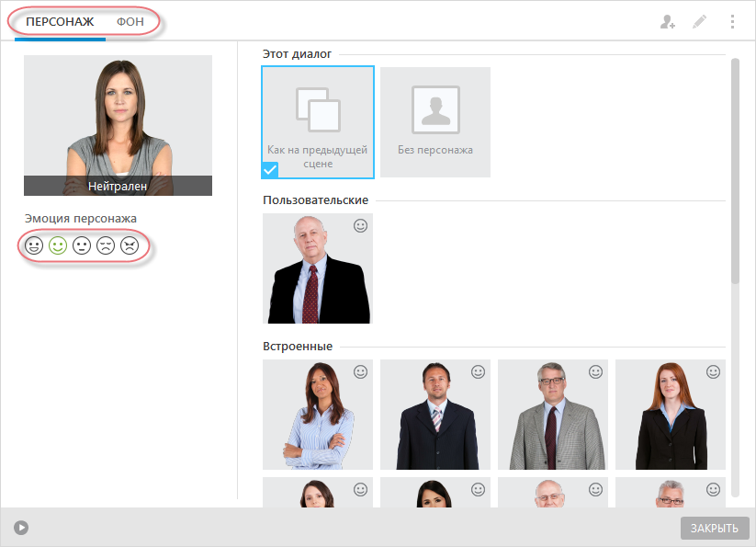Viewport: 756px width, 547px height.
Task: Select the happy laughing emotion face
Action: [x=34, y=245]
